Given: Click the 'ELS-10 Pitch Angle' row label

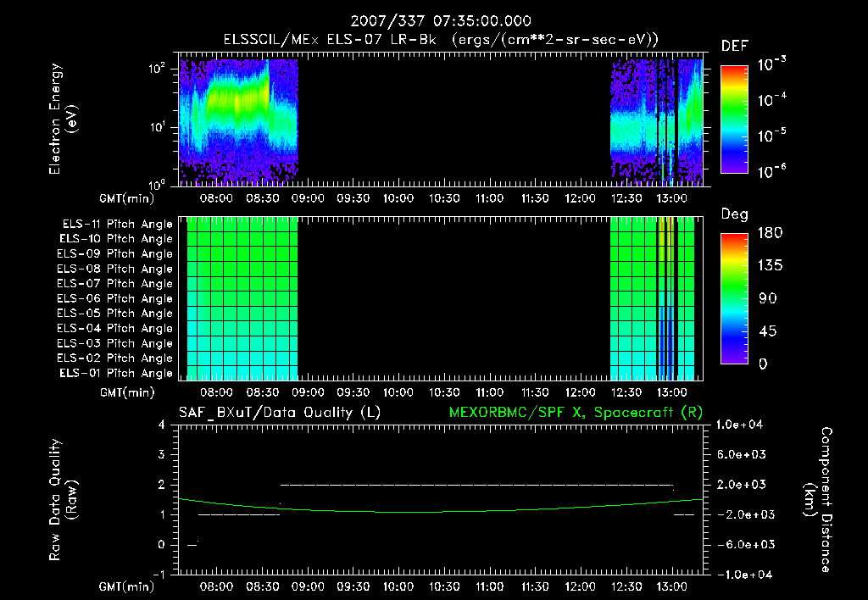Looking at the screenshot, I should coord(115,239).
